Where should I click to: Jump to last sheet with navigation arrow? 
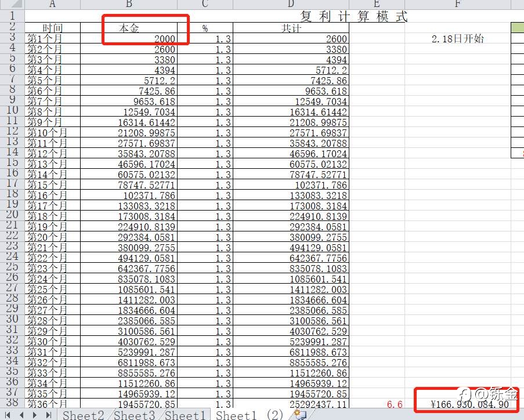pos(49,415)
